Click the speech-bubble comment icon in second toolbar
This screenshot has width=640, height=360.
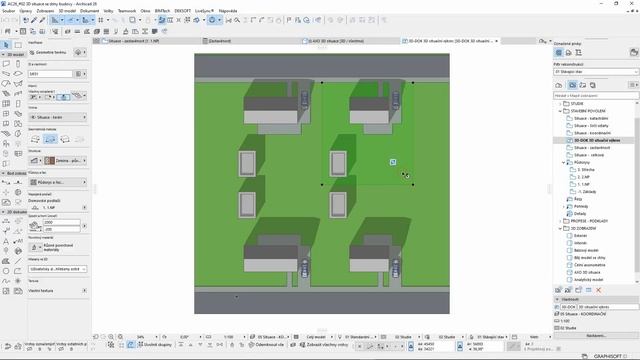[155, 31]
